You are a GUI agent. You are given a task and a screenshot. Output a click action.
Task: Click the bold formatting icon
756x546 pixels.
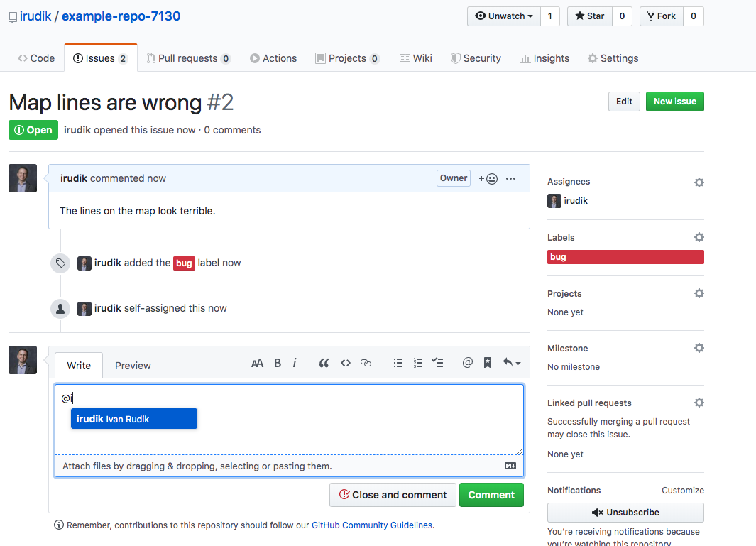(x=278, y=363)
